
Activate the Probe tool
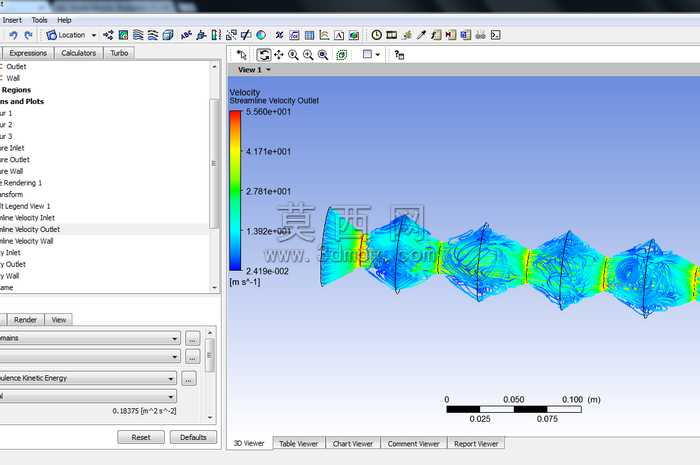pyautogui.click(x=421, y=35)
